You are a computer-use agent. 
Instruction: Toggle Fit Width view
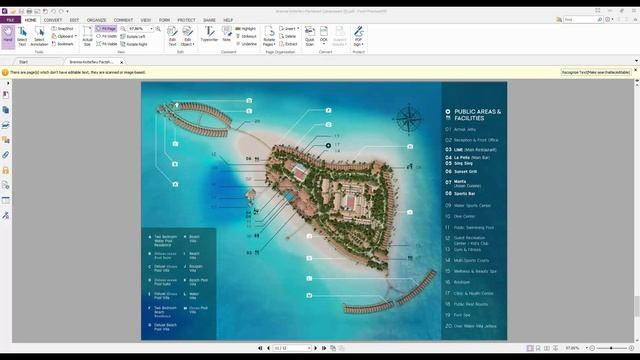(x=106, y=36)
